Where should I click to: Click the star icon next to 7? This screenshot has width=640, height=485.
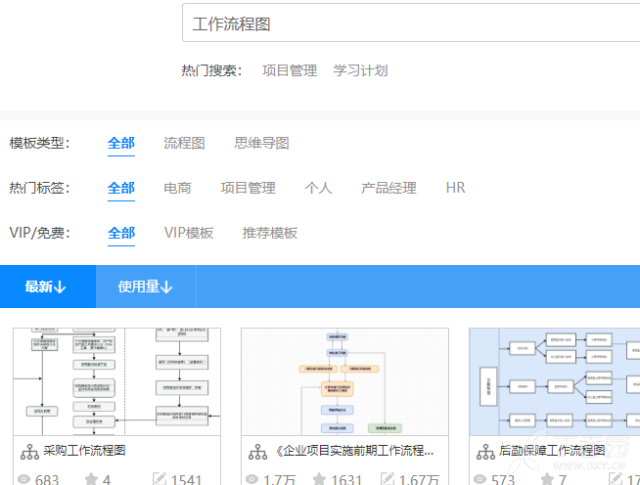click(x=547, y=479)
